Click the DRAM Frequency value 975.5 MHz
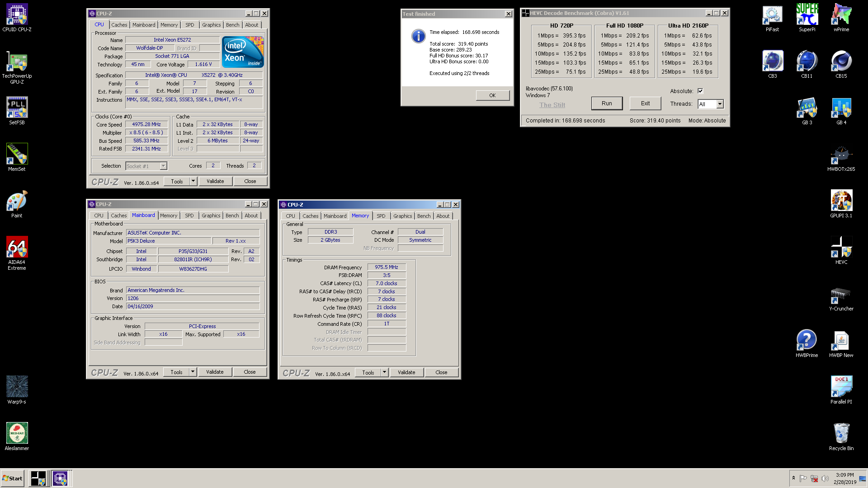The image size is (868, 488). tap(387, 267)
